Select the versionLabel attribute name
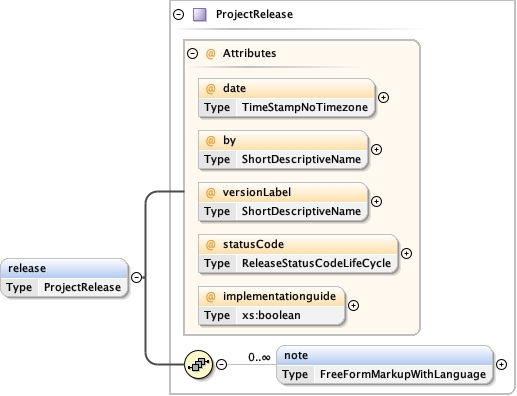 point(257,192)
